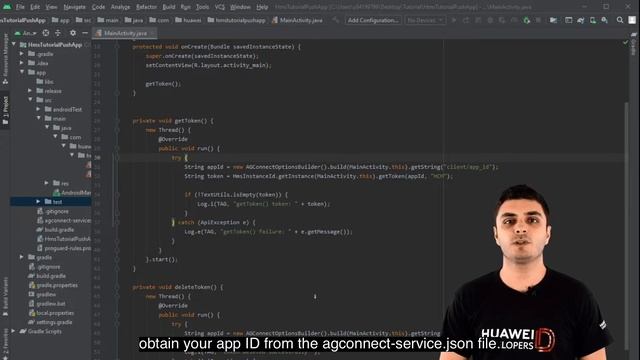Open Build Variants side tab
640x360 pixels.
click(5, 296)
